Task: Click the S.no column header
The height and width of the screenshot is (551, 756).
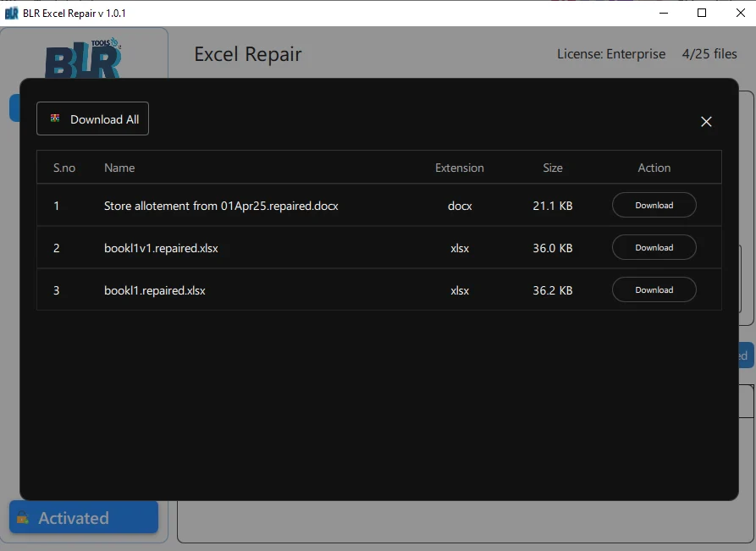Action: (x=64, y=168)
